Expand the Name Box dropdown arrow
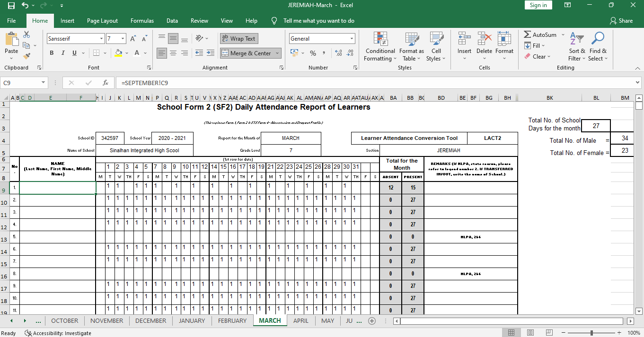644x337 pixels. click(43, 83)
